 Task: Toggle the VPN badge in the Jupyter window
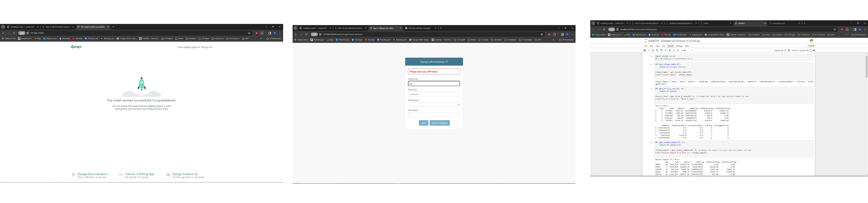point(612,29)
